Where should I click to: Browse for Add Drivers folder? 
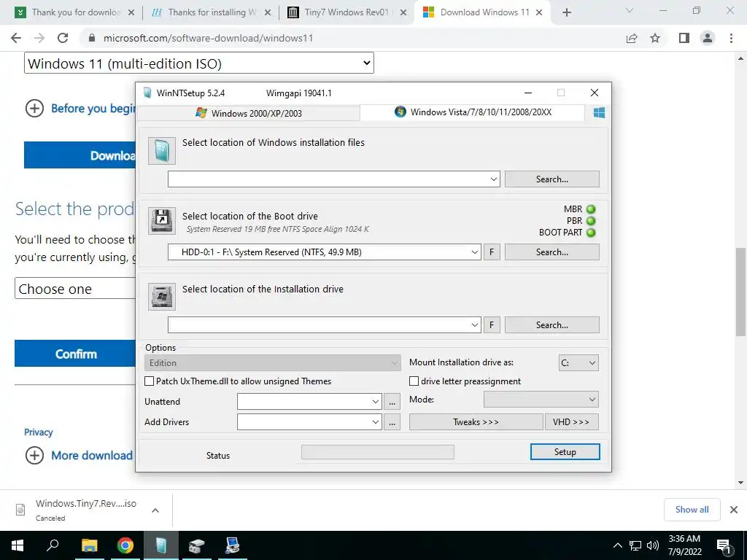[x=392, y=422]
